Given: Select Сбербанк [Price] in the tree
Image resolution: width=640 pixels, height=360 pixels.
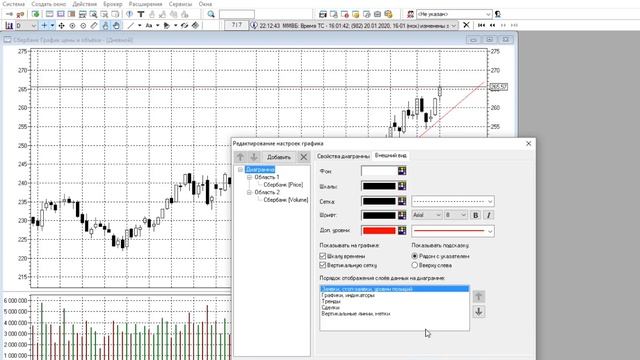Looking at the screenshot, I should tap(283, 185).
